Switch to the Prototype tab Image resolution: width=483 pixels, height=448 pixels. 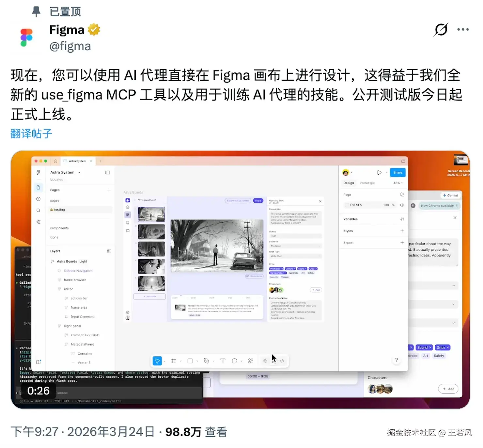click(x=367, y=183)
